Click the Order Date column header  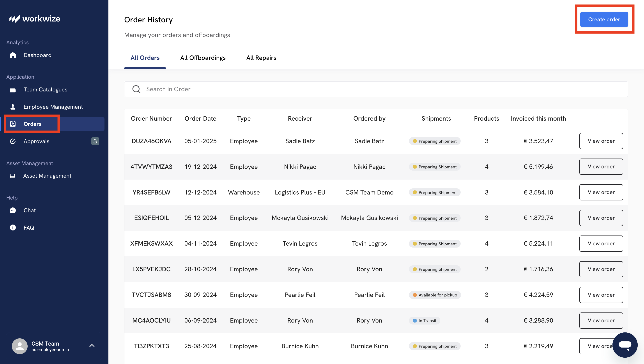pyautogui.click(x=200, y=118)
